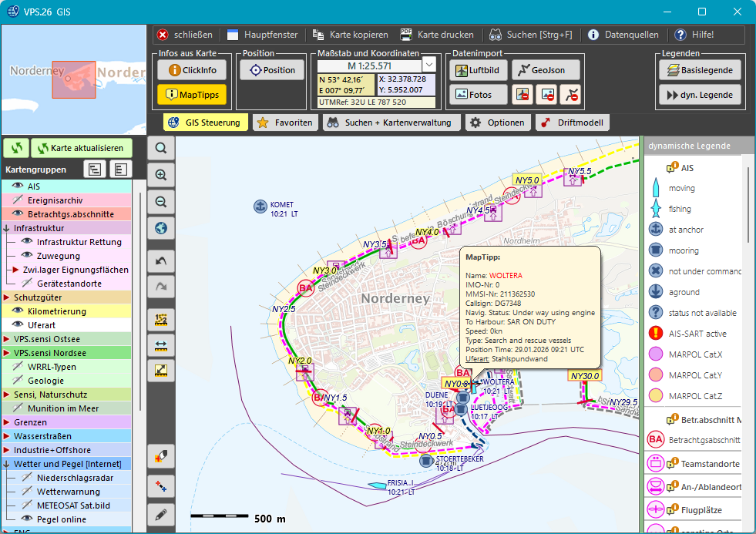Screen dimensions: 756x534
Task: Select the pencil drawing tool
Action: click(161, 514)
